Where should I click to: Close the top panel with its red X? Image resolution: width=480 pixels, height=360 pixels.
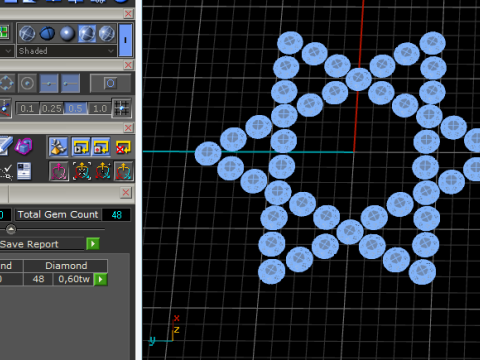click(128, 14)
